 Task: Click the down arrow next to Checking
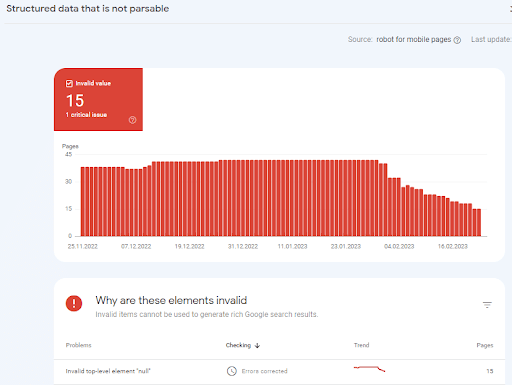[x=257, y=345]
